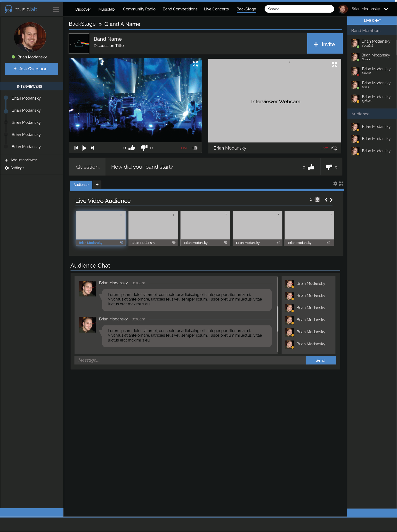Downvote the question 'How did your band start?'
The width and height of the screenshot is (397, 532).
[329, 167]
